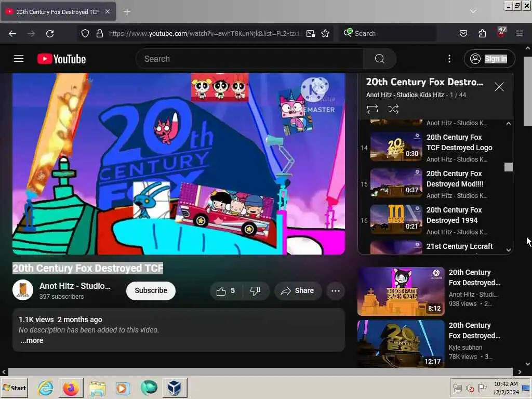Open the Firefox hamburger application menu

pos(520,33)
